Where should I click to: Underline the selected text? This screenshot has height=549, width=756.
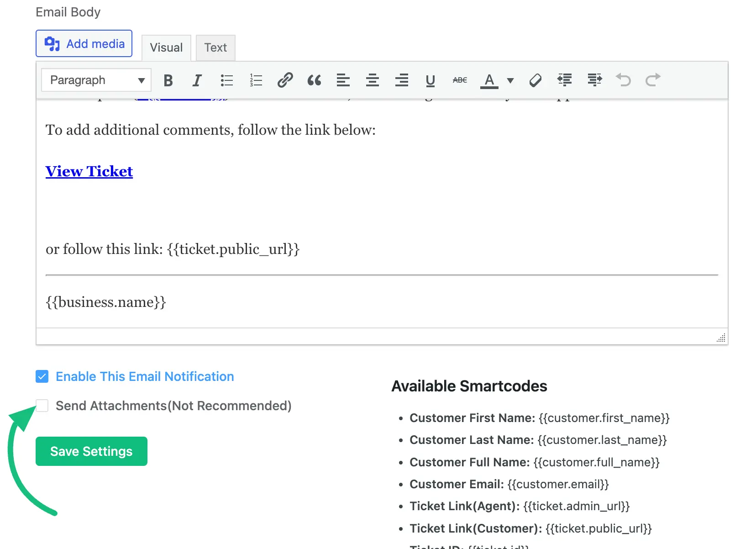click(430, 80)
